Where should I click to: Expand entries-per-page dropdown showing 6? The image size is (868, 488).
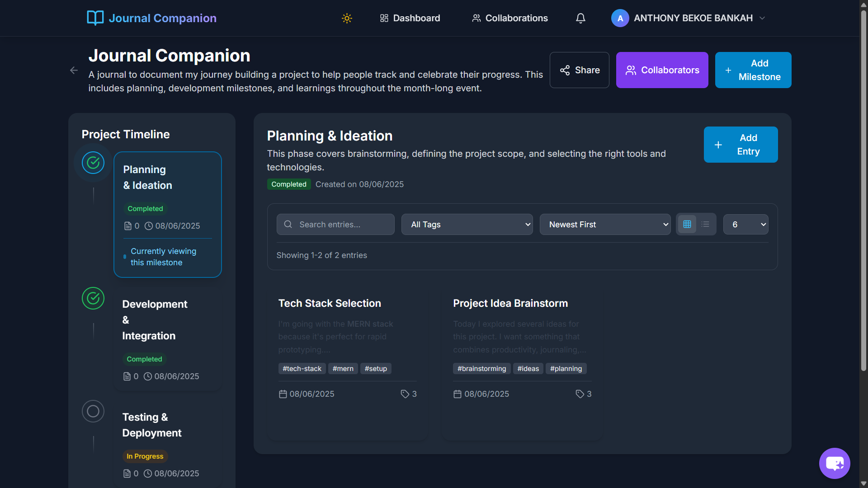pos(745,225)
